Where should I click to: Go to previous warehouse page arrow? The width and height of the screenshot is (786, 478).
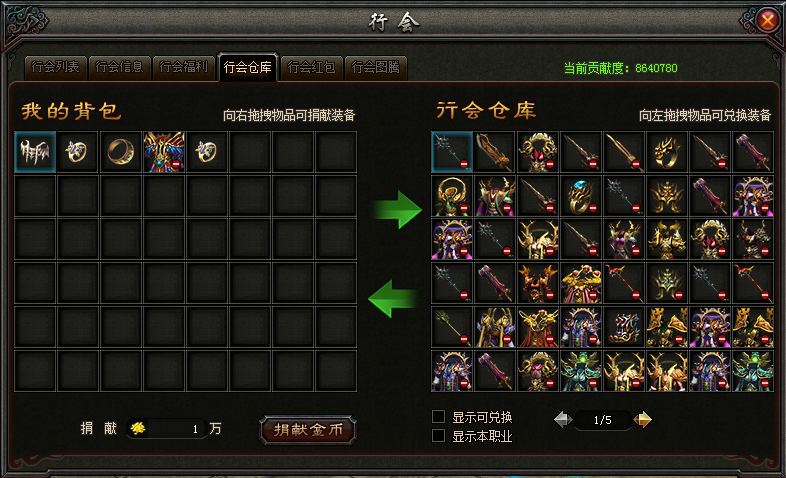[563, 419]
